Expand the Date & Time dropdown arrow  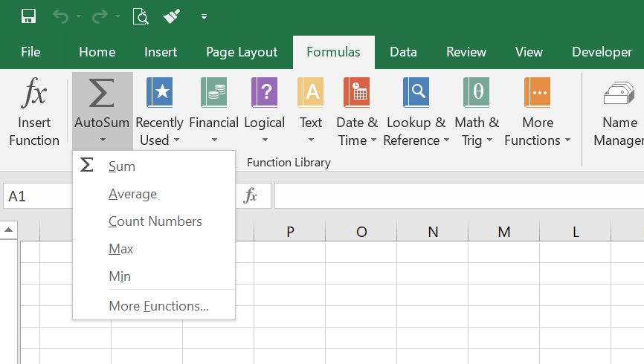click(x=373, y=140)
